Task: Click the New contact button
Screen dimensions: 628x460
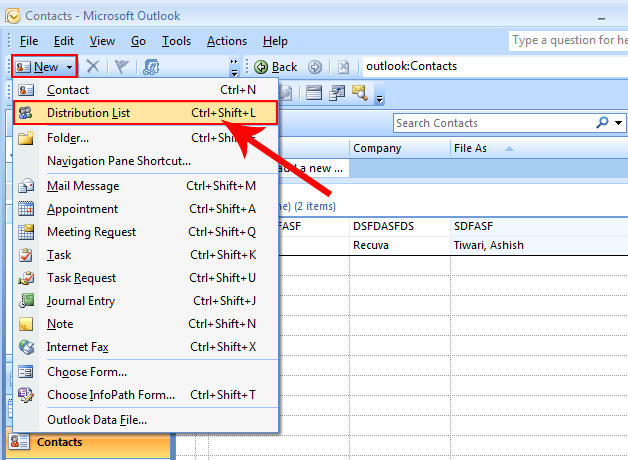Action: click(38, 66)
